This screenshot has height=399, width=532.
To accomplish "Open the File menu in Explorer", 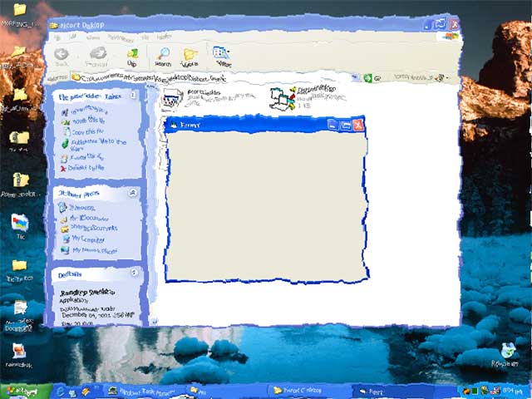I will point(57,37).
